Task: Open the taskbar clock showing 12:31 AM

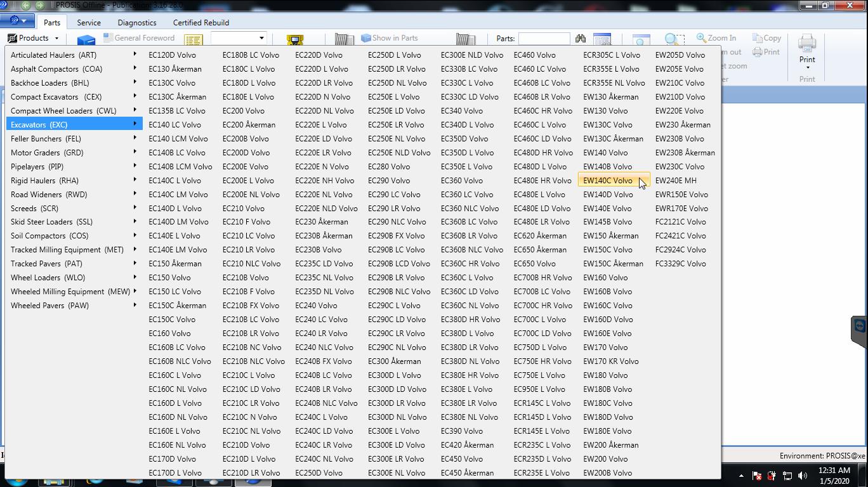Action: coord(834,476)
